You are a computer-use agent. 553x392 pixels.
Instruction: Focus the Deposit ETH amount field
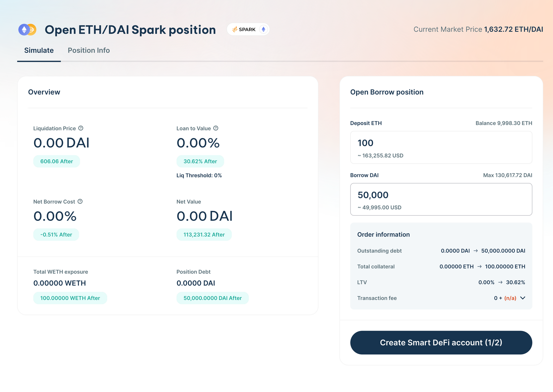coord(441,143)
